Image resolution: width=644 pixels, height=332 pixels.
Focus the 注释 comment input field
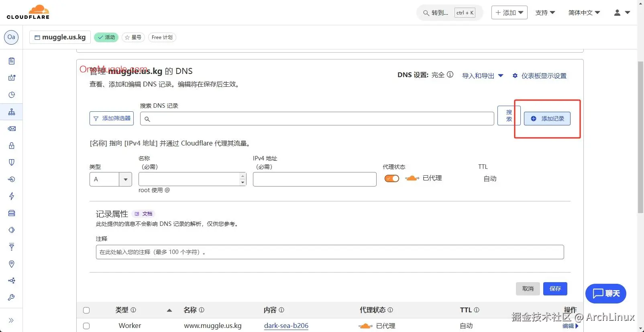(330, 252)
